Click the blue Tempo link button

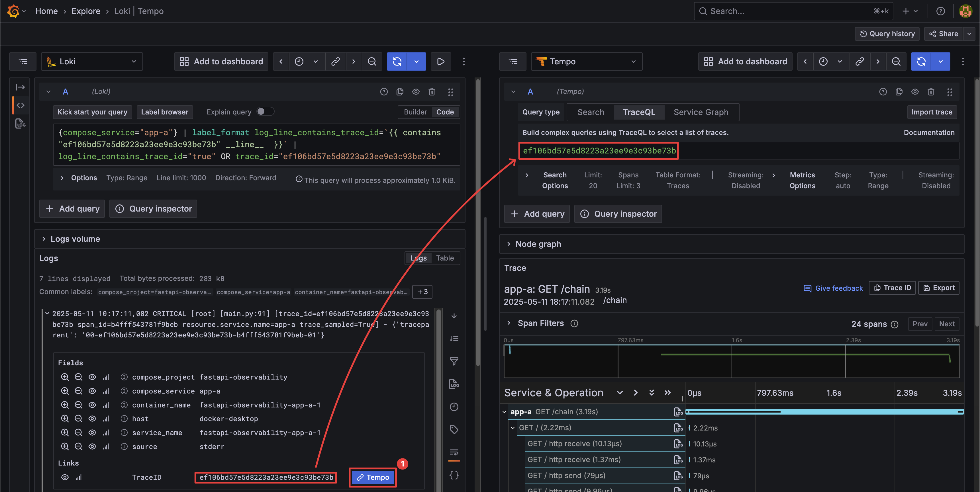click(373, 477)
